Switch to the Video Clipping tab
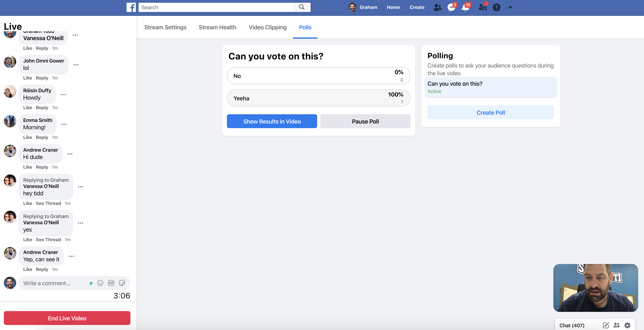The width and height of the screenshot is (644, 330). 268,27
